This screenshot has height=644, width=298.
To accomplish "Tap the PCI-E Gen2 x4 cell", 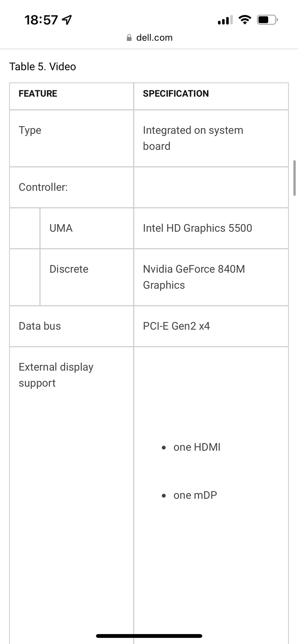I will (176, 326).
